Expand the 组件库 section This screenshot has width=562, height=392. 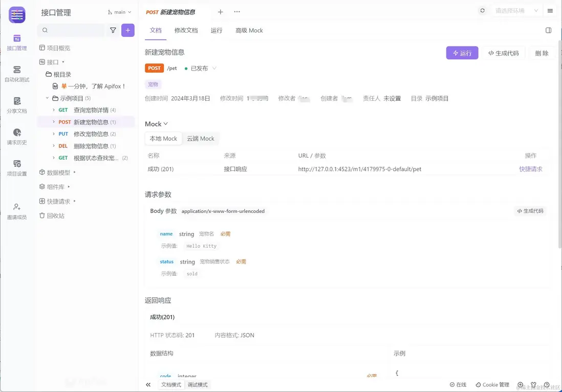click(69, 187)
